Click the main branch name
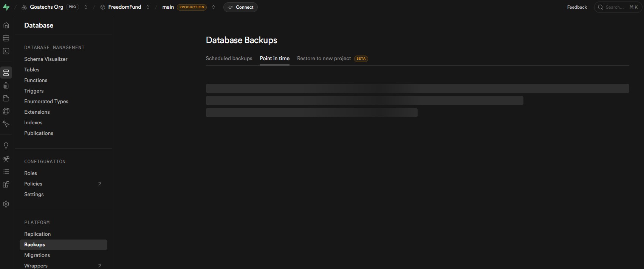This screenshot has height=269, width=644. [x=168, y=7]
